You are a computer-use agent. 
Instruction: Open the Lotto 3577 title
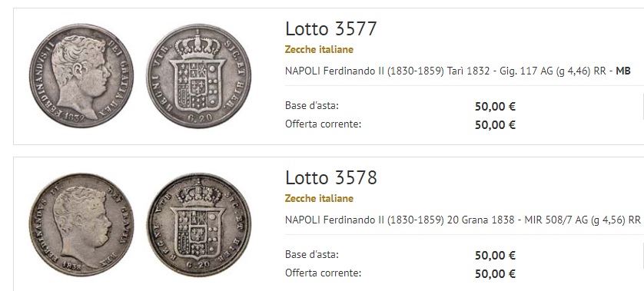pos(330,28)
